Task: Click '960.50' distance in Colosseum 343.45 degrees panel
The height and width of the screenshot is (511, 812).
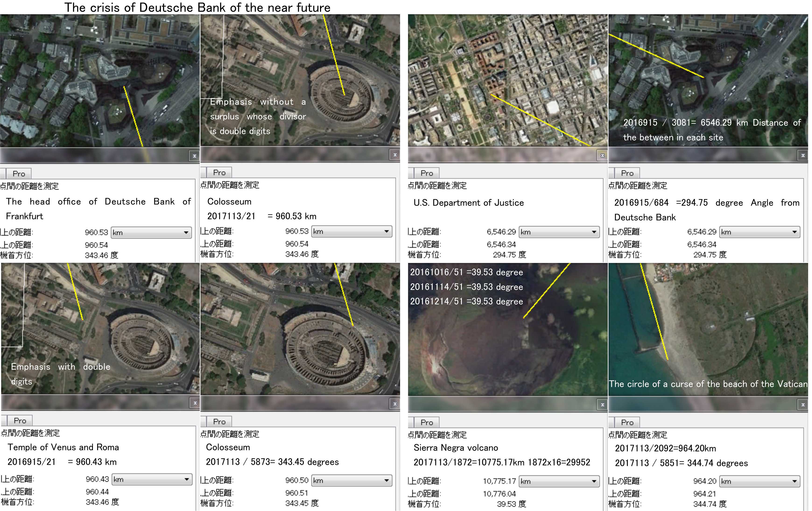Action: click(x=297, y=480)
